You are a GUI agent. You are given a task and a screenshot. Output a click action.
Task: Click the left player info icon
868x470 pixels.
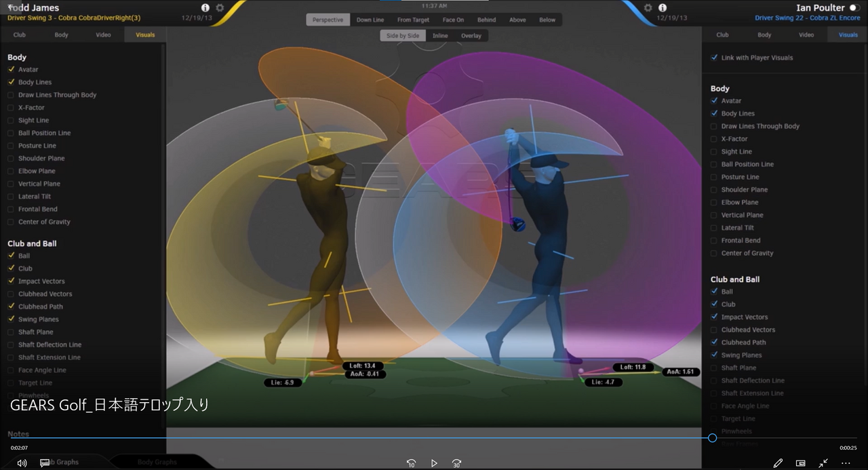click(x=205, y=7)
